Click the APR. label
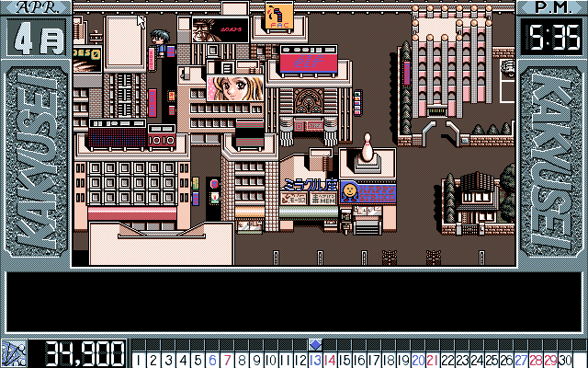The image size is (588, 368). (37, 7)
